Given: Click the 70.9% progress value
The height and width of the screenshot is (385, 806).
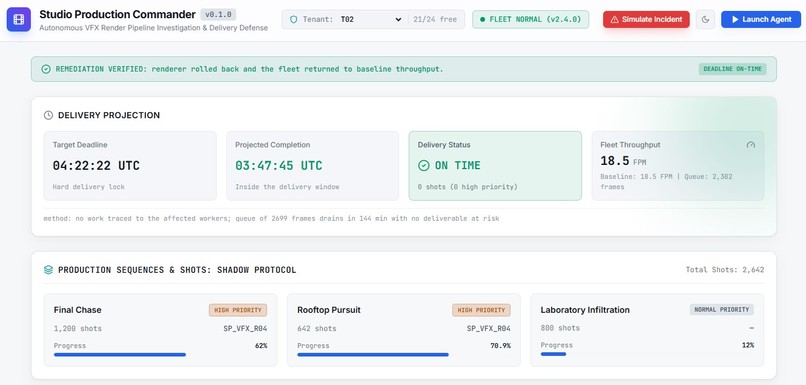Looking at the screenshot, I should pos(501,346).
